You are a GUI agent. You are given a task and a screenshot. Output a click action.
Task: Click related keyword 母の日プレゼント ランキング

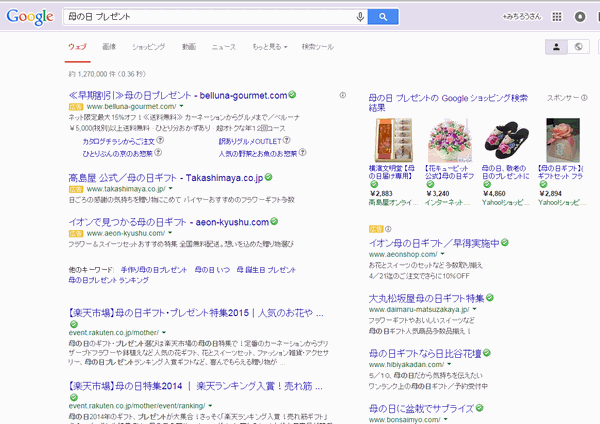(x=109, y=280)
